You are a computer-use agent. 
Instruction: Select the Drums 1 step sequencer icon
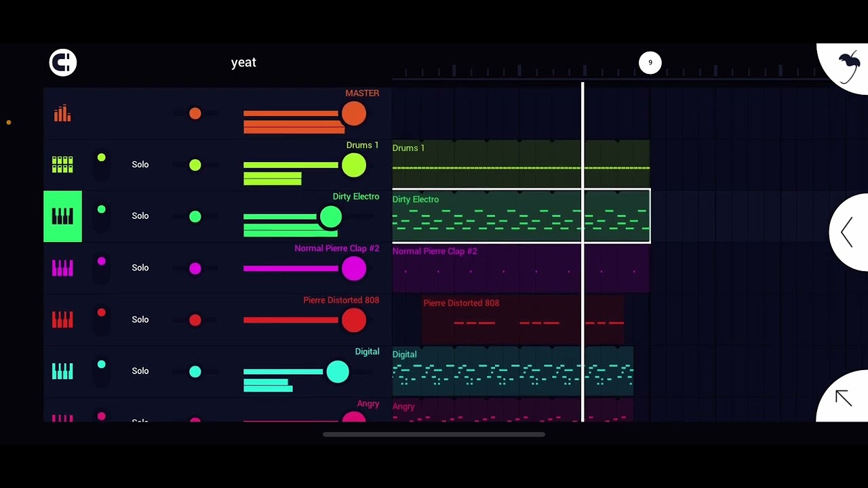point(62,165)
